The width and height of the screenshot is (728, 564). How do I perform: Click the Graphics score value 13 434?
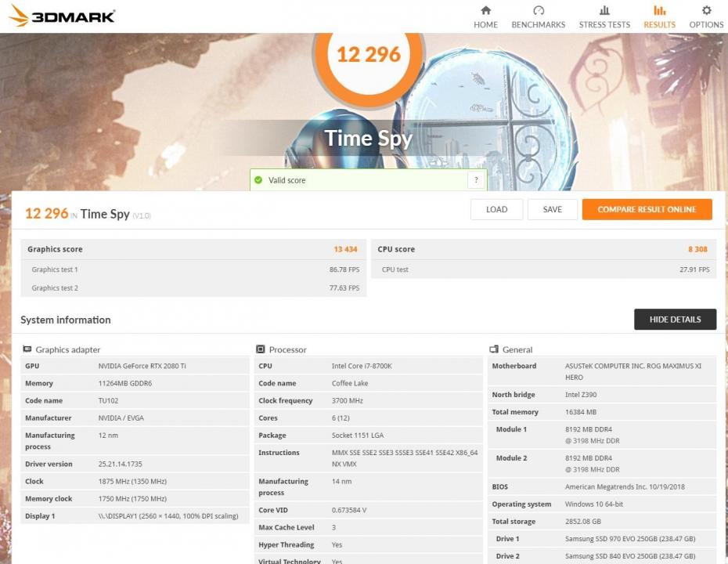point(345,249)
